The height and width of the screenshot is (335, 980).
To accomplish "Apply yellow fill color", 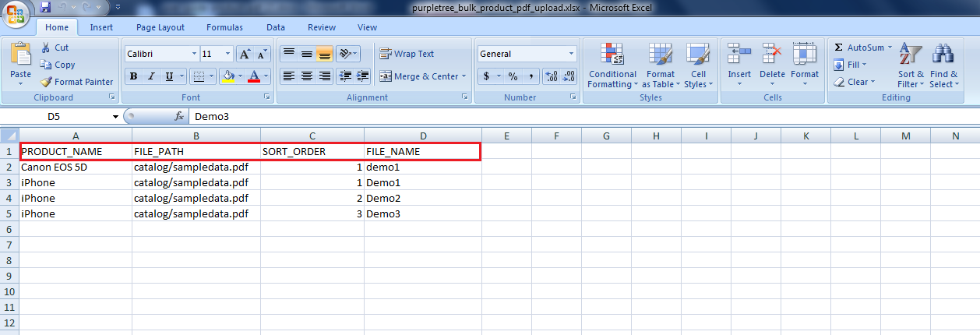I will 229,76.
